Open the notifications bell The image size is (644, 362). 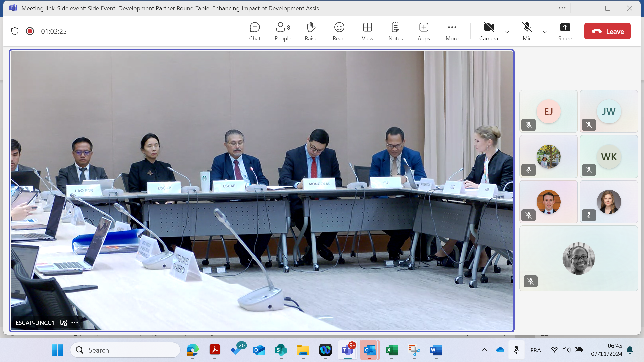(x=630, y=350)
